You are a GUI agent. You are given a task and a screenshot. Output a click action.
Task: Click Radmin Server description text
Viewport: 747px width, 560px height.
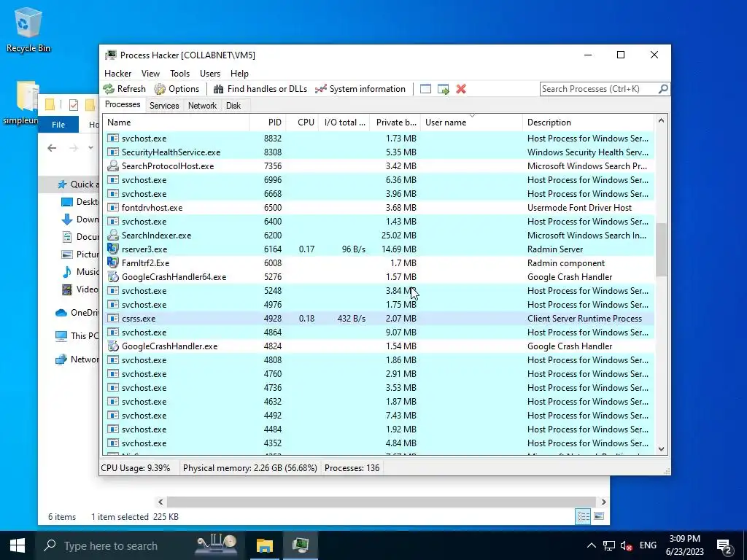pos(555,249)
